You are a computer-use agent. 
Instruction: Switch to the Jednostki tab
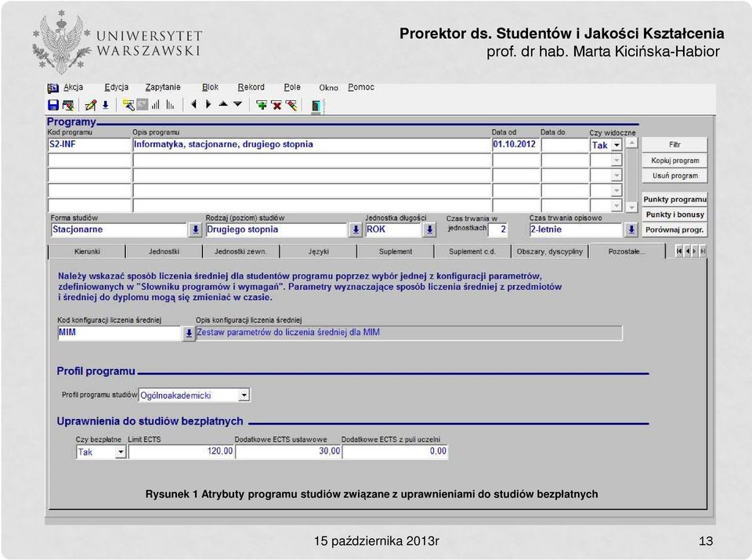click(164, 251)
